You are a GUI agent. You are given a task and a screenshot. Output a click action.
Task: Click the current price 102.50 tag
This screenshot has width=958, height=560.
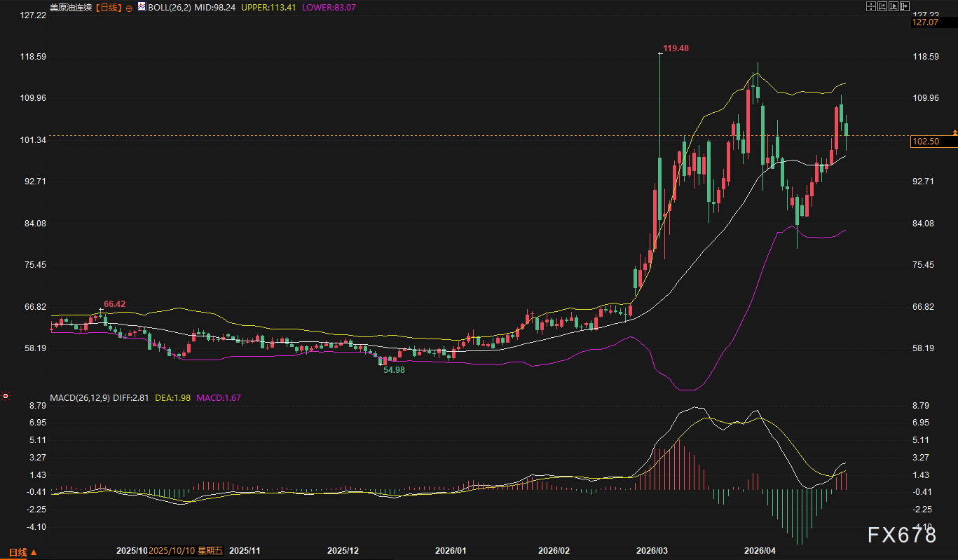[x=933, y=142]
